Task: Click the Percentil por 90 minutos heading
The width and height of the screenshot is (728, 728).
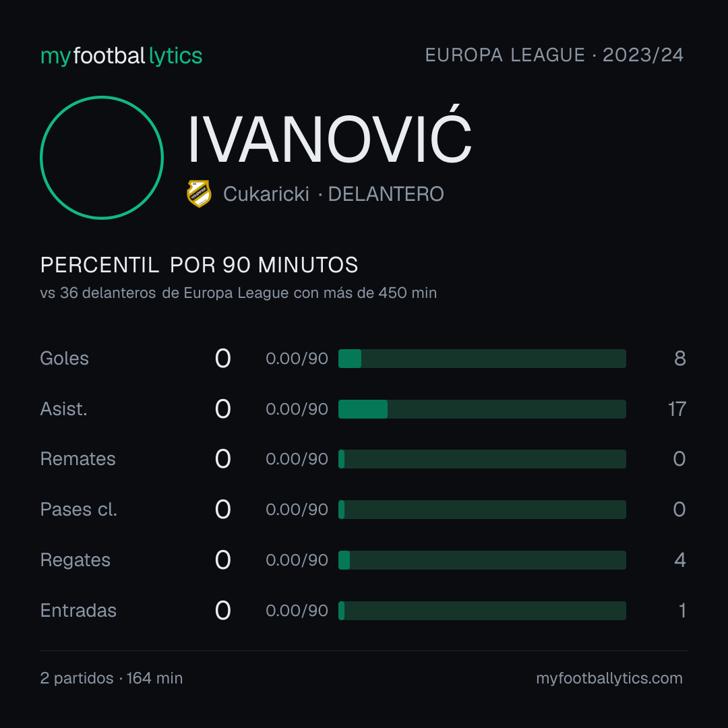Action: pos(199,265)
